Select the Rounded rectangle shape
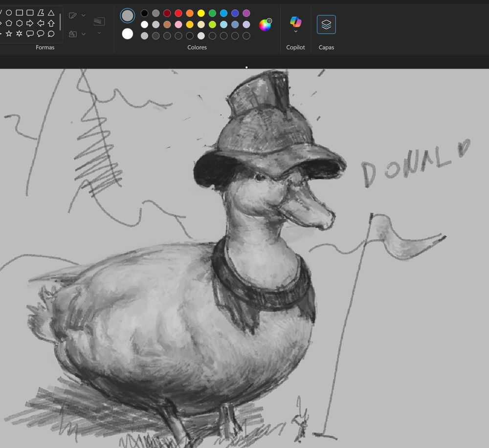This screenshot has width=489, height=448. point(30,13)
